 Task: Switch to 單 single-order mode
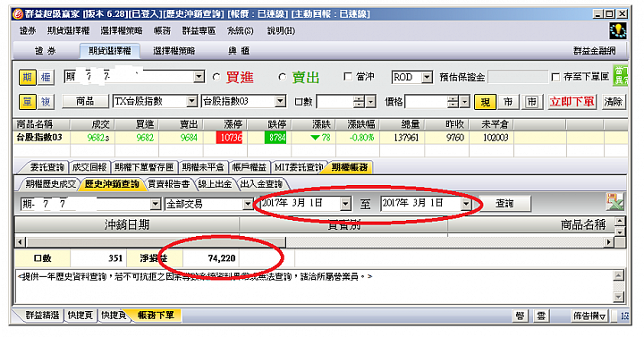coord(27,101)
